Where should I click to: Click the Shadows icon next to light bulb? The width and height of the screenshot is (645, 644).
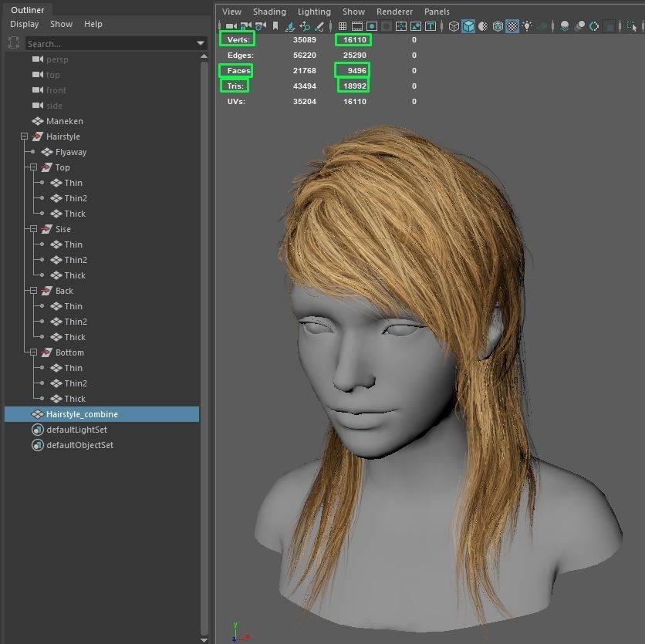coord(542,26)
